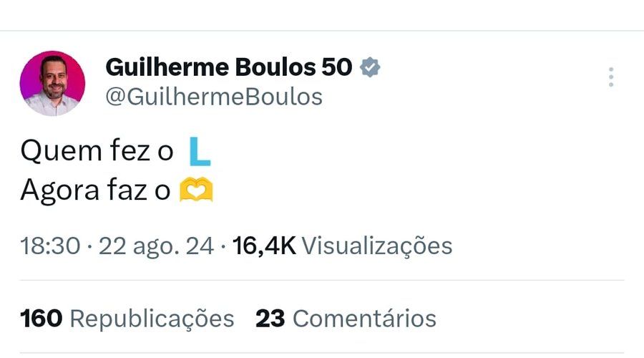
Task: Click the number 50 in display name
Action: (336, 68)
